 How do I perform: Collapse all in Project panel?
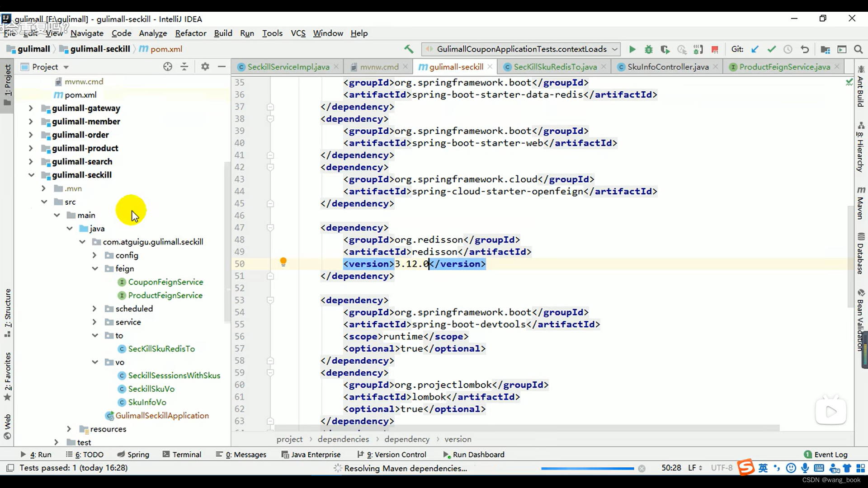(x=184, y=67)
